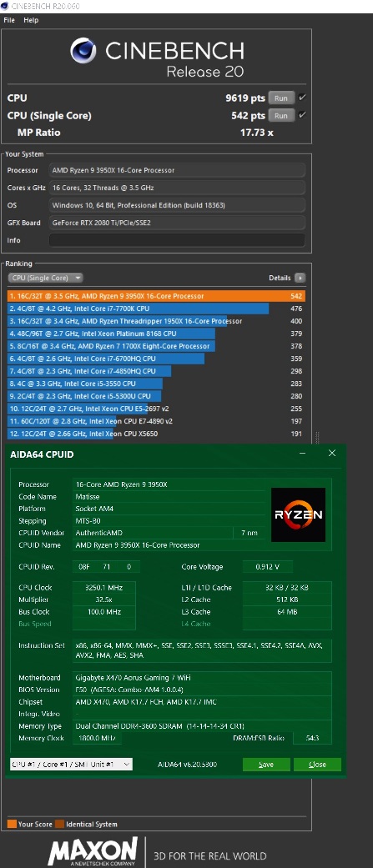Select the Xeon Platinum 8168 ranking row
This screenshot has width=373, height=868.
156,334
